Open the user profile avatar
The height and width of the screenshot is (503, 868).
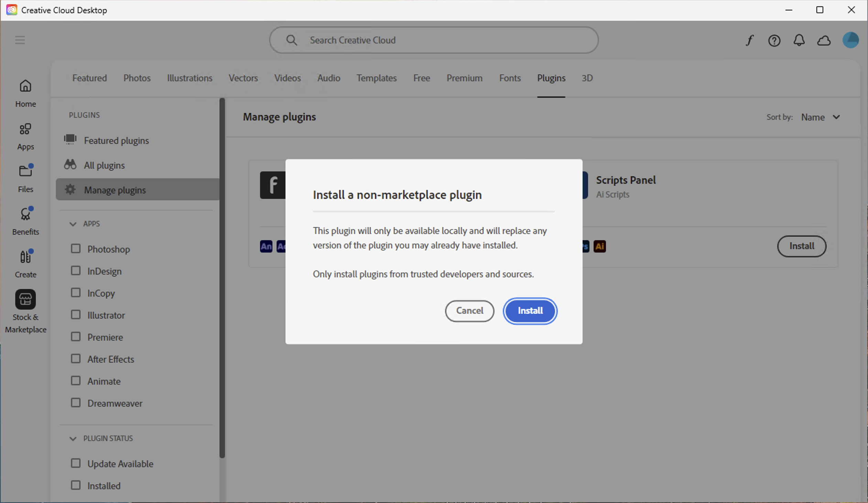click(x=850, y=40)
